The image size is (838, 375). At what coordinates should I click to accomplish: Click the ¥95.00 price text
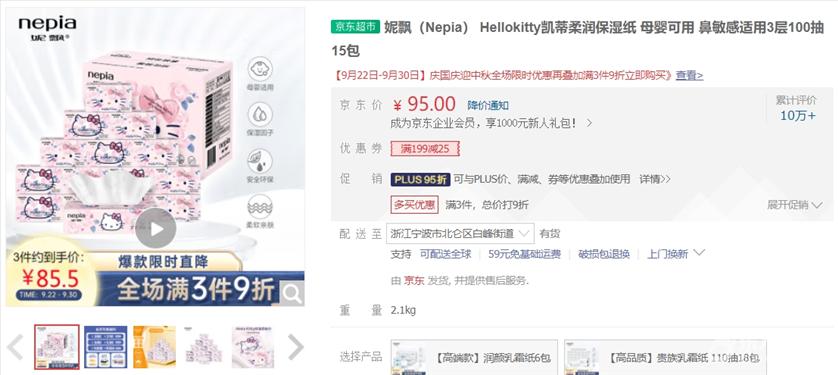(x=424, y=104)
